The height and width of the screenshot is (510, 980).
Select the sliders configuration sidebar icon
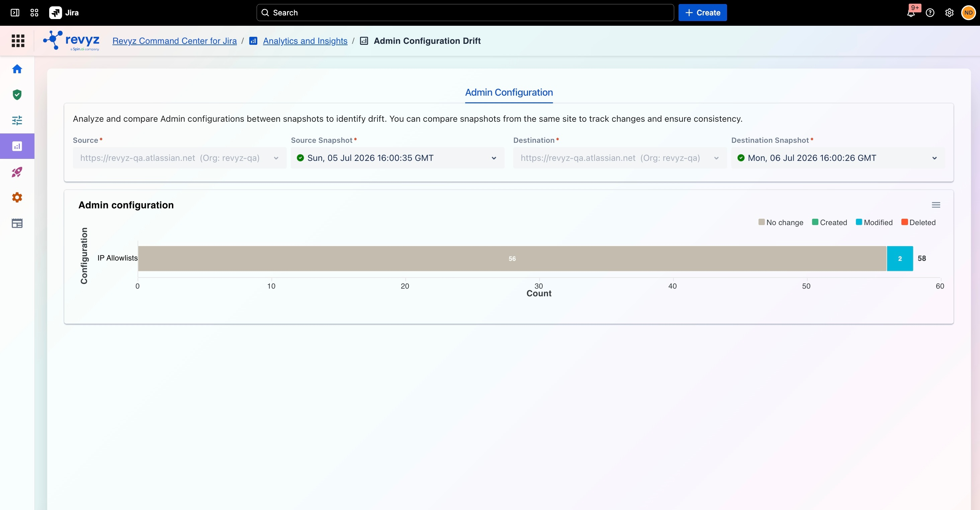(17, 120)
